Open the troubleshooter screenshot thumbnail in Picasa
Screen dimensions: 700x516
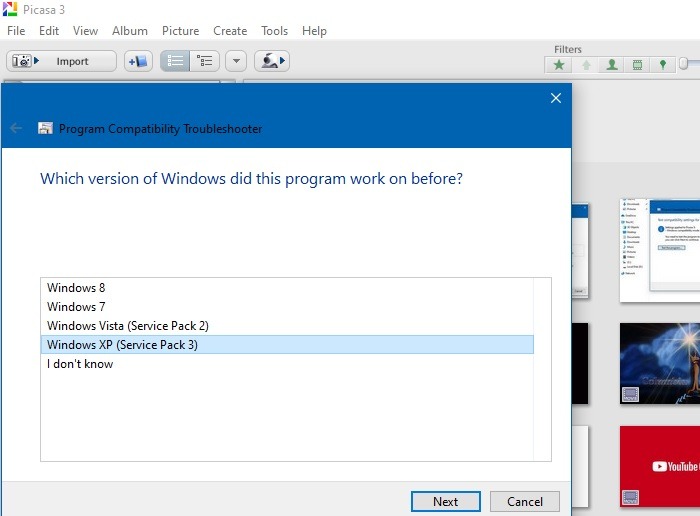pyautogui.click(x=660, y=250)
